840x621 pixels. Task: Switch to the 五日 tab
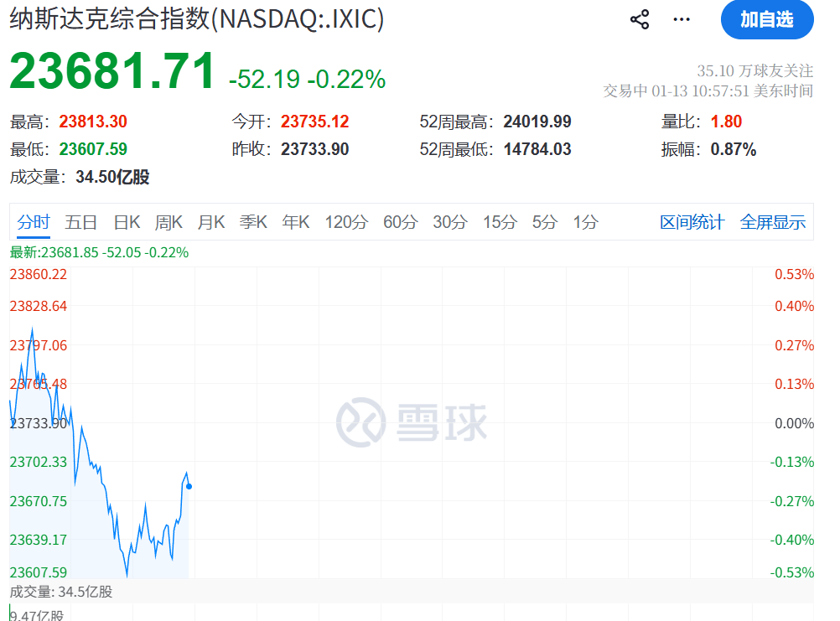click(80, 221)
